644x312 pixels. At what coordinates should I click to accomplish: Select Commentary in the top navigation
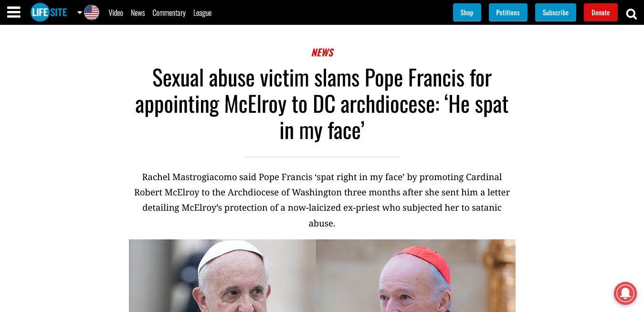click(169, 13)
